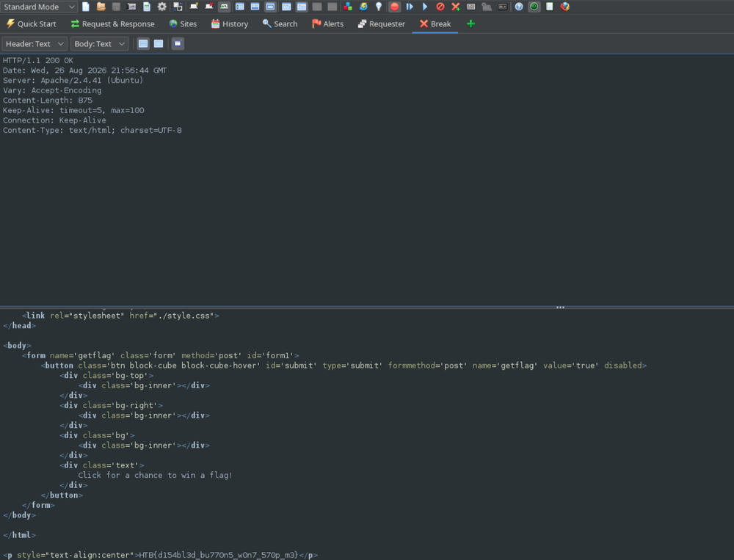Screen dimensions: 734x560
Task: Step to next request with double-bar arrow
Action: 410,7
